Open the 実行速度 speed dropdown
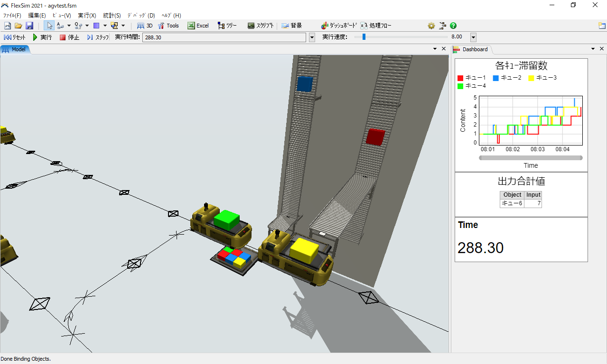Screen dimensions: 607x364 [473, 37]
